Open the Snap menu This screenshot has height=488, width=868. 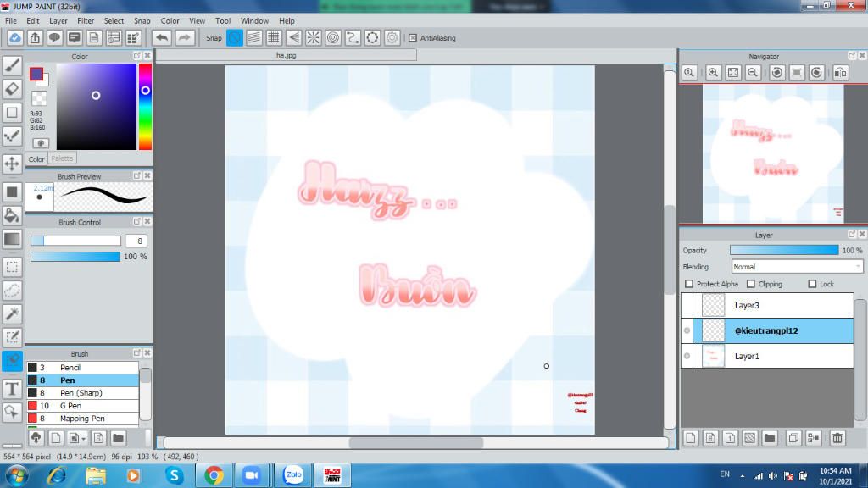142,21
